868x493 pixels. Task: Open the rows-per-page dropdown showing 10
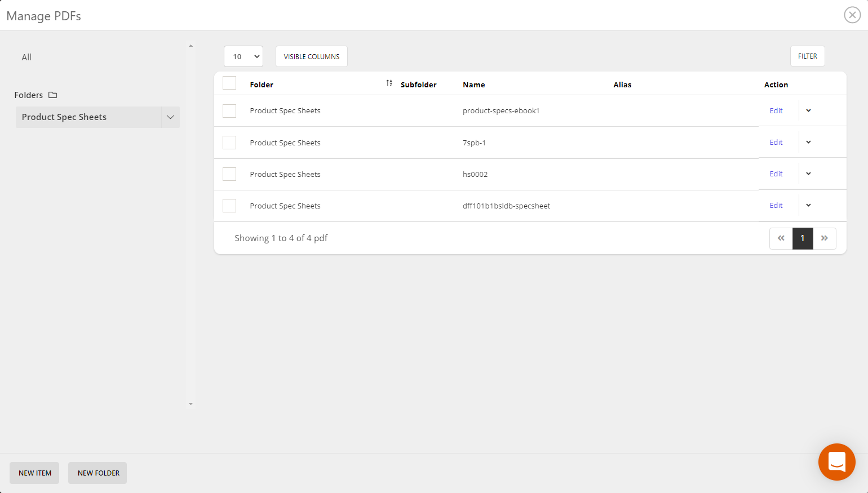click(x=243, y=56)
